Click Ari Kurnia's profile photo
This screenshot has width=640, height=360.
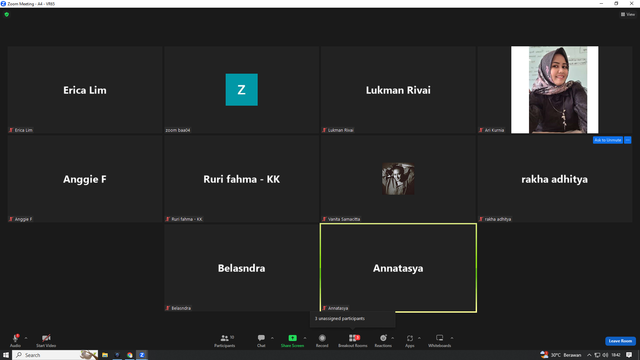point(555,90)
